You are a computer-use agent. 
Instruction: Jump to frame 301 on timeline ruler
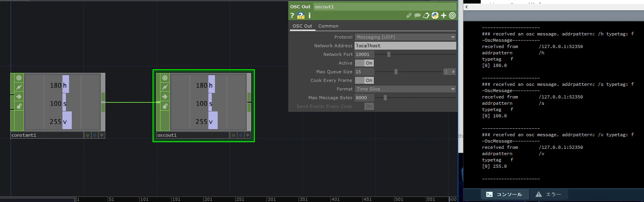[x=272, y=199]
